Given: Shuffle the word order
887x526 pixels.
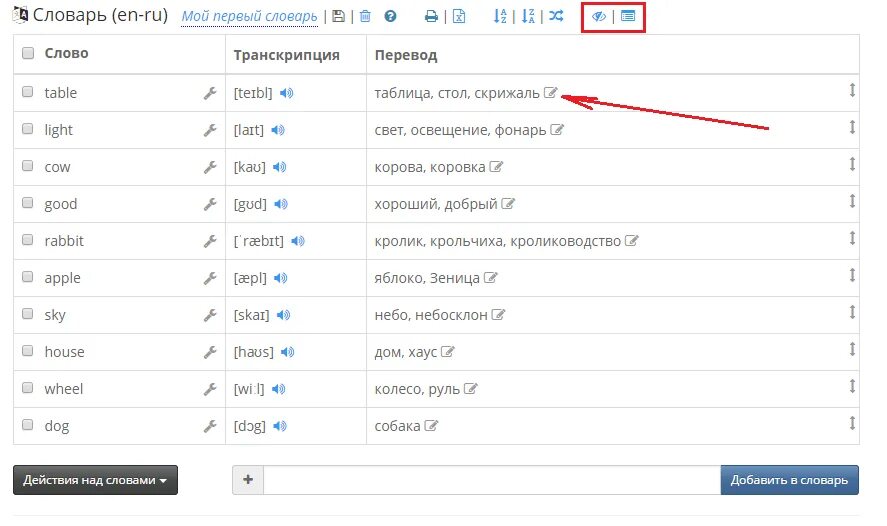Looking at the screenshot, I should [556, 16].
